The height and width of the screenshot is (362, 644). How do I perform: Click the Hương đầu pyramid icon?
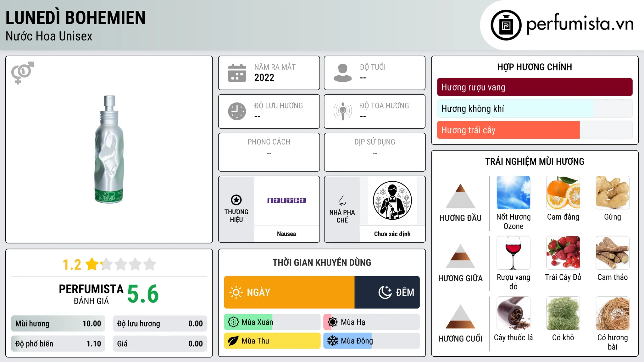460,195
